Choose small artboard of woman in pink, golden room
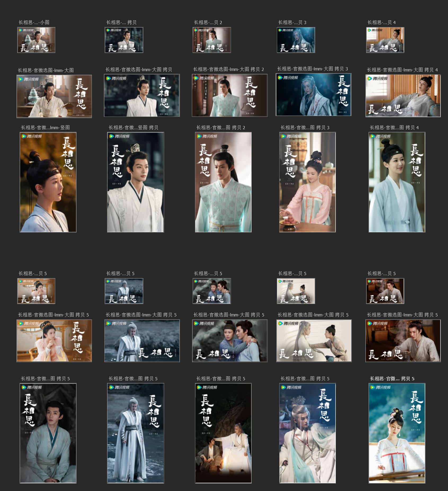Viewport: 448px width, 491px height. (36, 291)
